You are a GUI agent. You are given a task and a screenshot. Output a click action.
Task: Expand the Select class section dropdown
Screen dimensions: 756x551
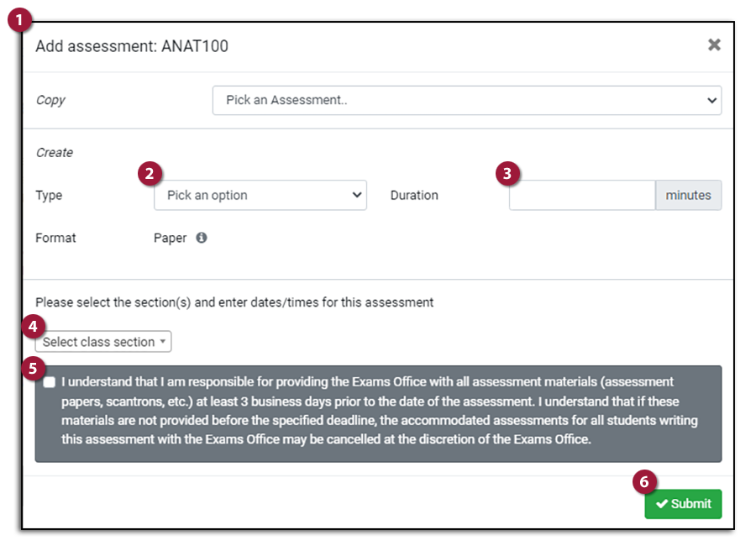pyautogui.click(x=102, y=342)
